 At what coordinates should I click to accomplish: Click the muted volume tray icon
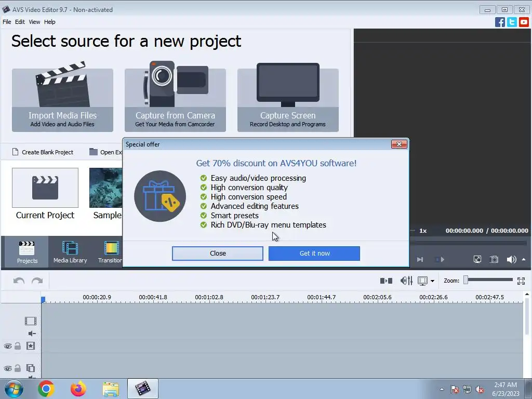click(x=480, y=389)
